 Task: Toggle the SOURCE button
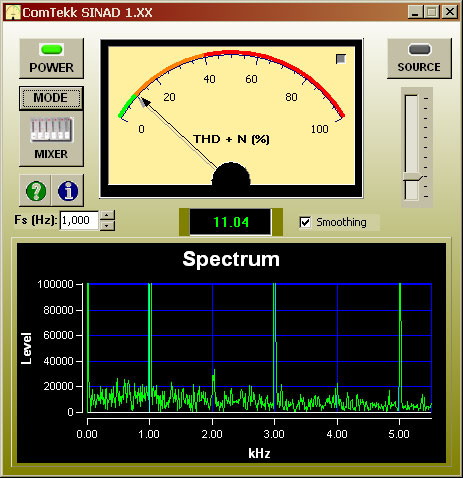(x=419, y=59)
